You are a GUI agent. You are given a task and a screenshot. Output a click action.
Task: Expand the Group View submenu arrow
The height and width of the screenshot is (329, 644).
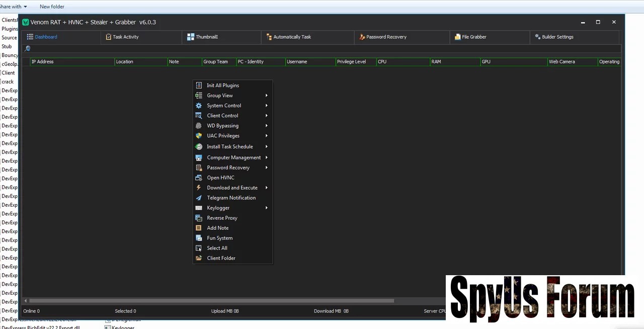click(266, 96)
